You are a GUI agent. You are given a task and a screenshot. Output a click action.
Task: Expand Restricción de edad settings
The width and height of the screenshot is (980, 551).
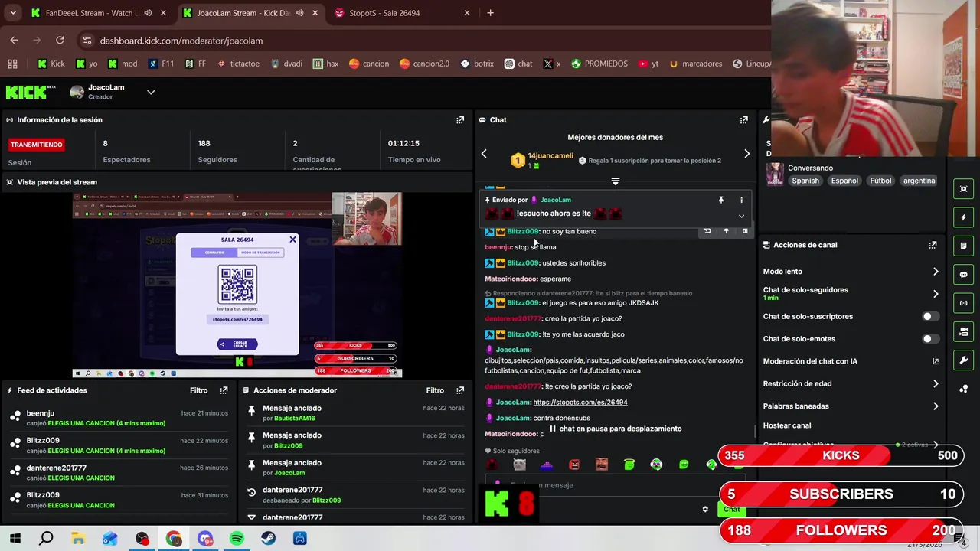tap(936, 384)
